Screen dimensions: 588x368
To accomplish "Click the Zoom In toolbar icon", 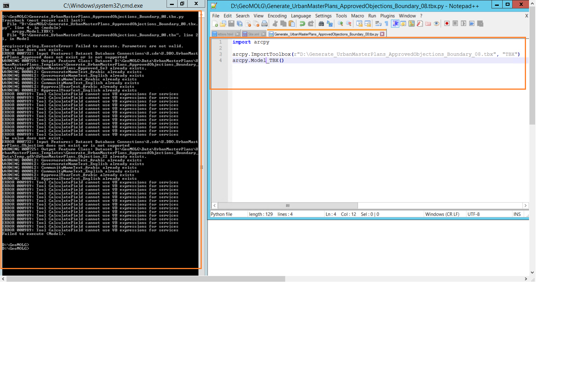I will tap(340, 24).
